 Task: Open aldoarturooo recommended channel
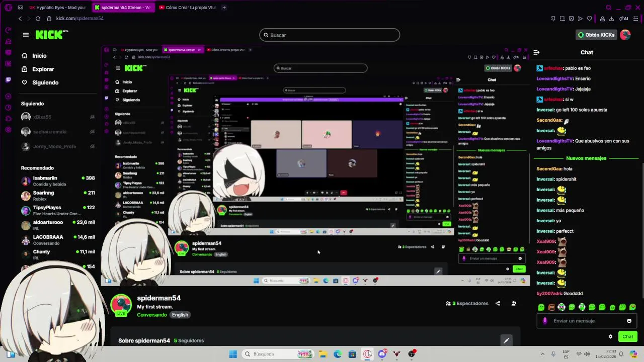58,225
